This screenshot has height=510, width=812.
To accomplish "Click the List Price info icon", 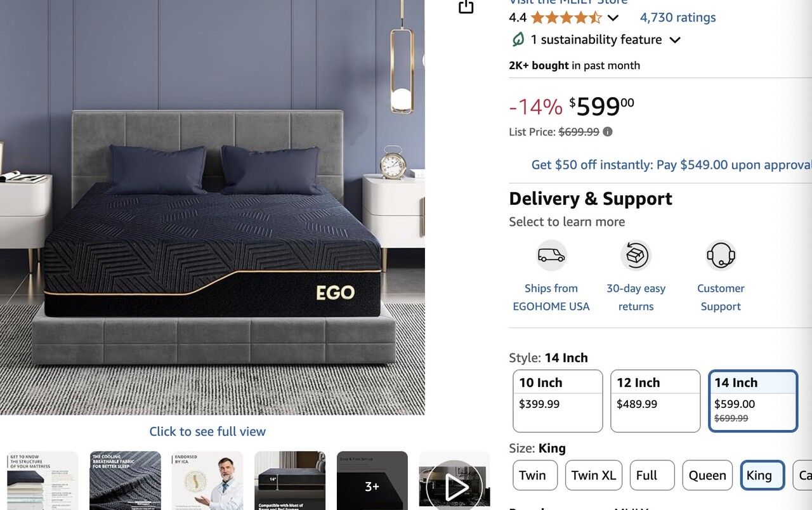I will (608, 132).
